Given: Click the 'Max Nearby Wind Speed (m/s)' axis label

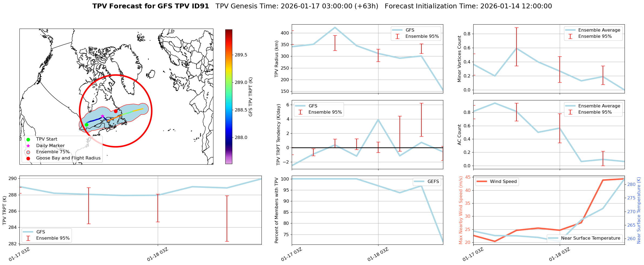Looking at the screenshot, I should [x=461, y=210].
